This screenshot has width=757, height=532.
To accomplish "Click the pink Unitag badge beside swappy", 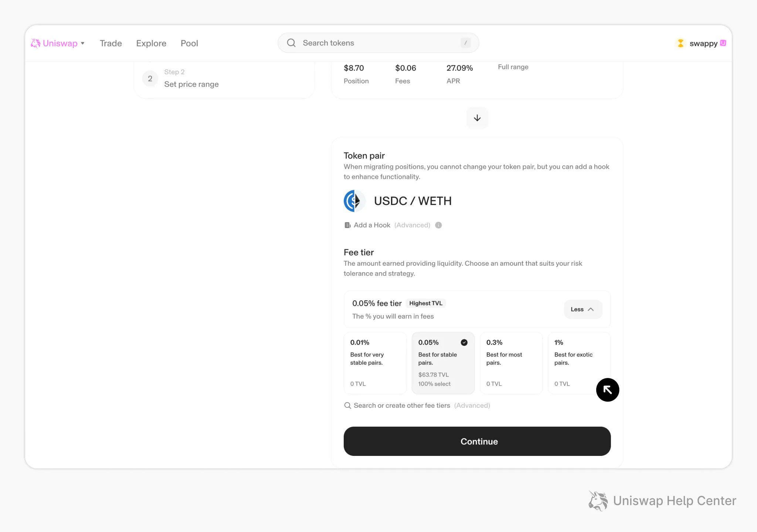I will pos(723,43).
